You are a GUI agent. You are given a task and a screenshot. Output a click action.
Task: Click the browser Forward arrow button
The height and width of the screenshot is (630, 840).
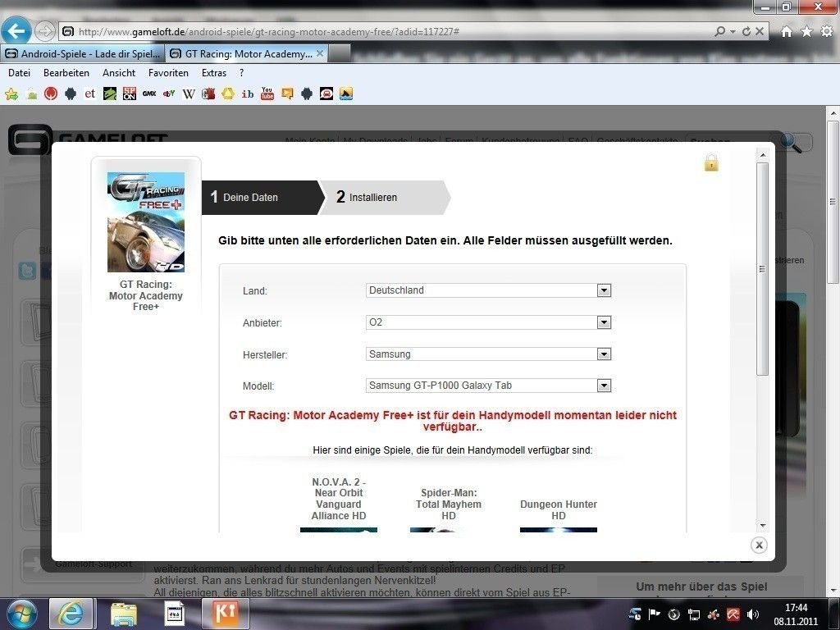[x=45, y=32]
